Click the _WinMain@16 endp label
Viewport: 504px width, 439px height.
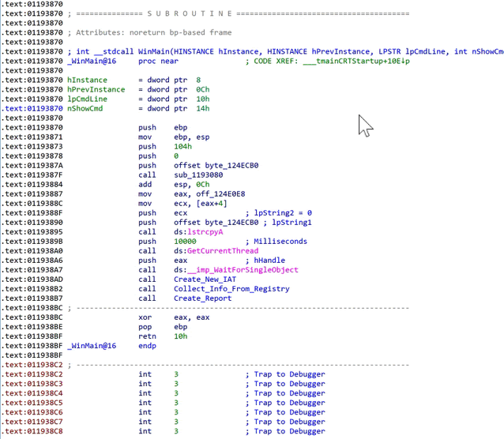[111, 346]
